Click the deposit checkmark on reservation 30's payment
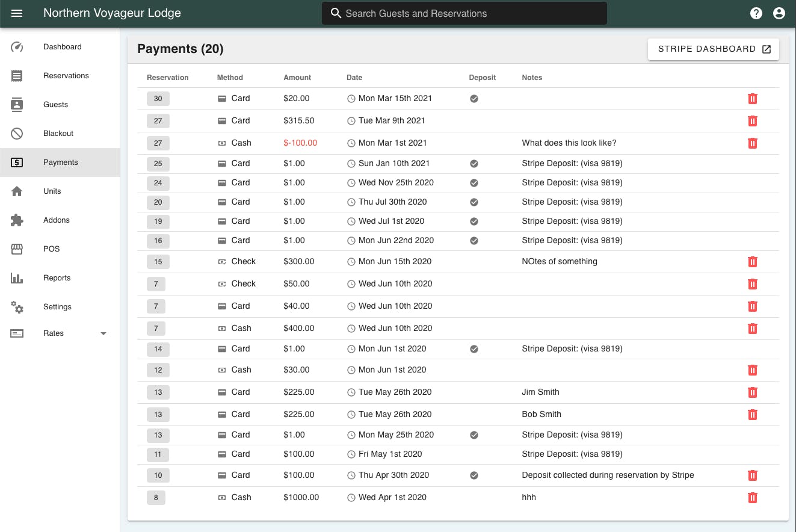 pyautogui.click(x=474, y=98)
